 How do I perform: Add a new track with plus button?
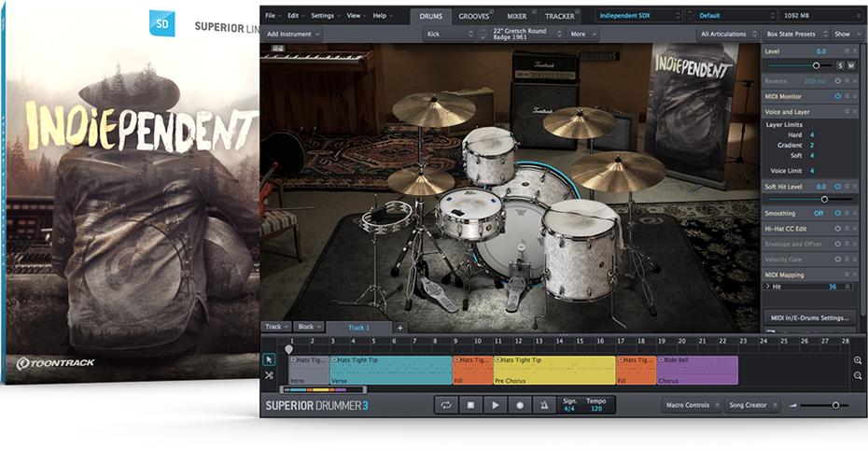coord(399,328)
